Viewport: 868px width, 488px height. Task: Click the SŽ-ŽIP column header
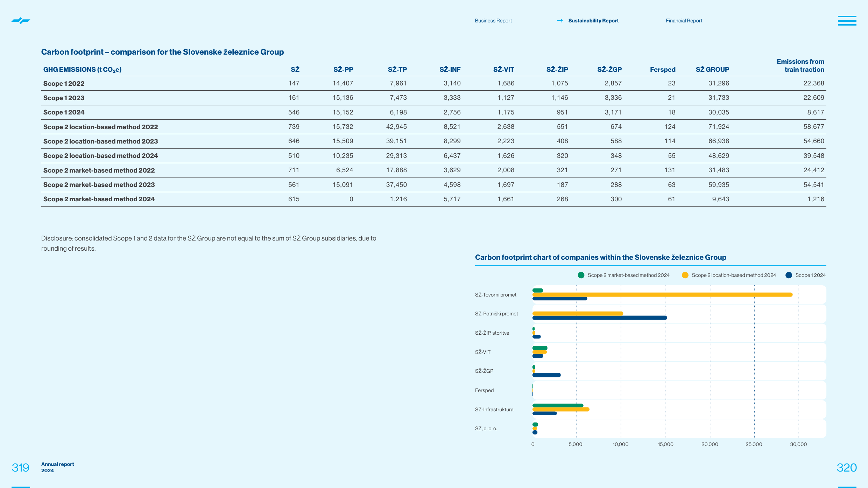coord(557,69)
